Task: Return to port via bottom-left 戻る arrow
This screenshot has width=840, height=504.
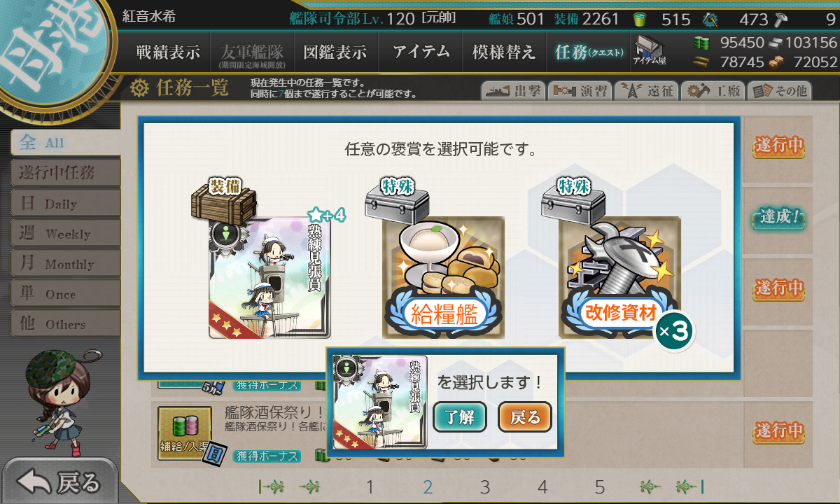Action: click(59, 482)
